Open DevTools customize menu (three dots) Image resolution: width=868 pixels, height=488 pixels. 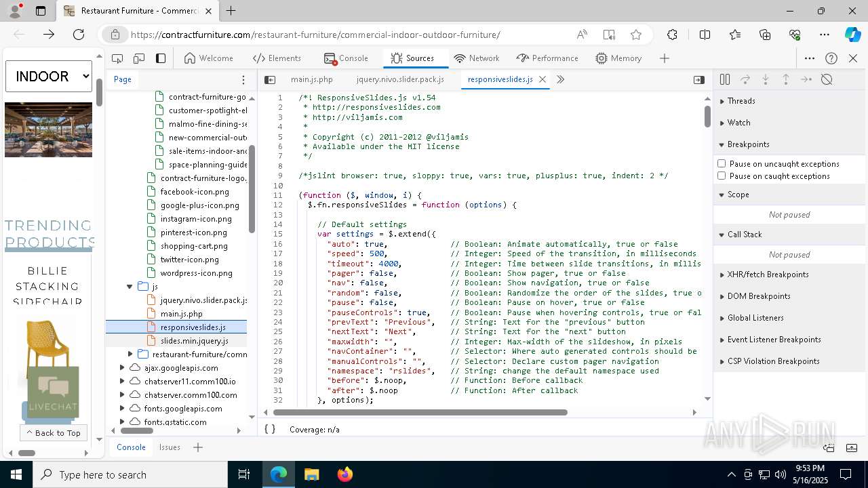click(x=810, y=58)
